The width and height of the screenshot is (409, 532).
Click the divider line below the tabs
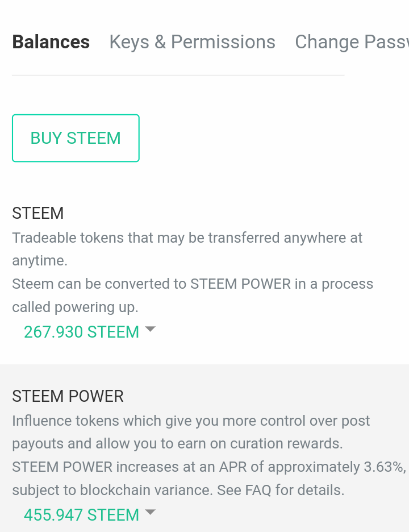pyautogui.click(x=178, y=75)
